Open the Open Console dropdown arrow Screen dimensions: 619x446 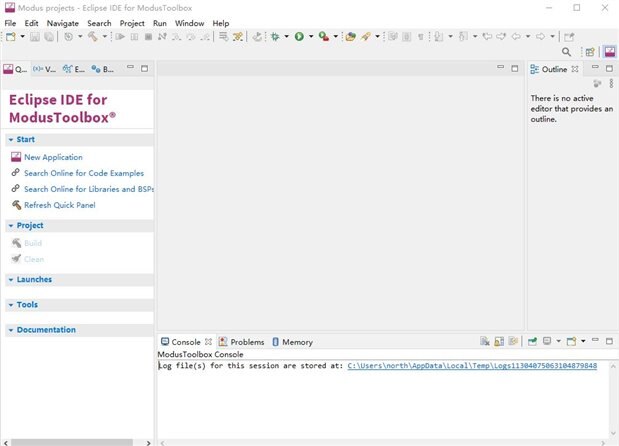[x=583, y=341]
